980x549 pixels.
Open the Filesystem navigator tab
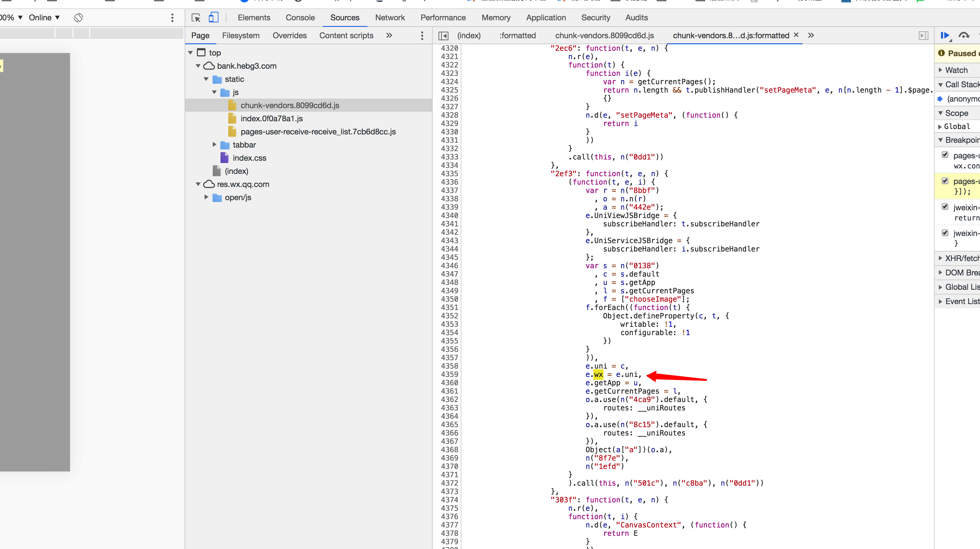pyautogui.click(x=241, y=36)
